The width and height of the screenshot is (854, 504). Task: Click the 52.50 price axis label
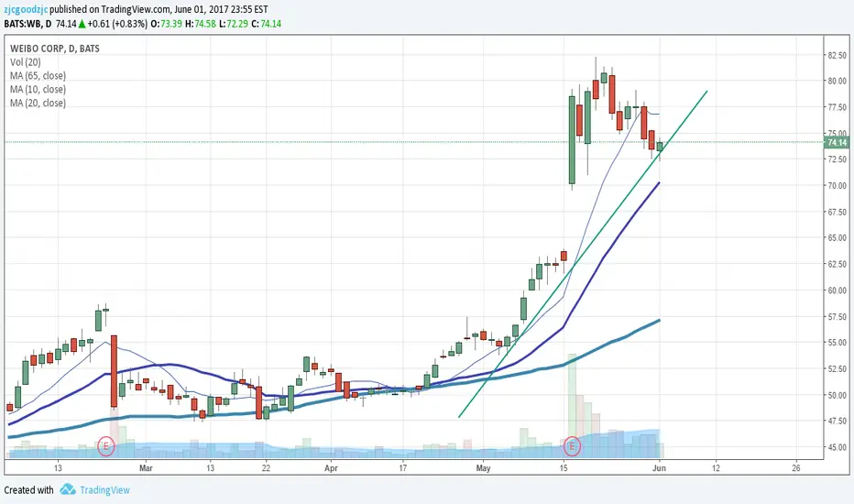[x=838, y=368]
